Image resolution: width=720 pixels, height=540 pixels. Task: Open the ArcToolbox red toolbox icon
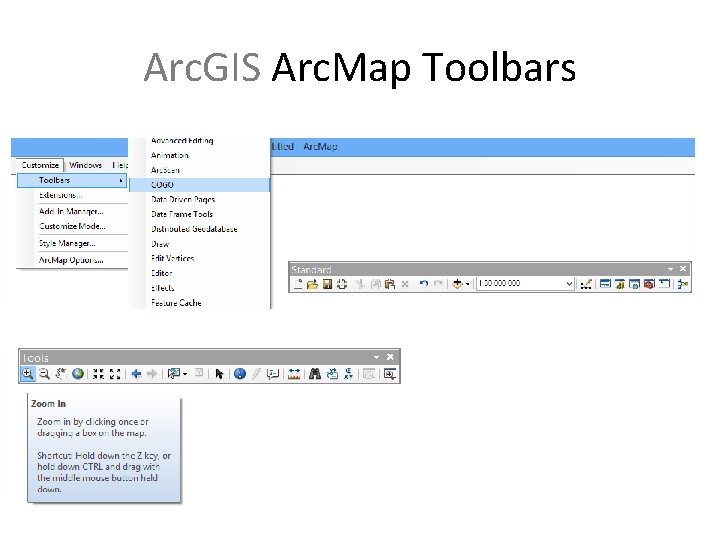point(649,284)
